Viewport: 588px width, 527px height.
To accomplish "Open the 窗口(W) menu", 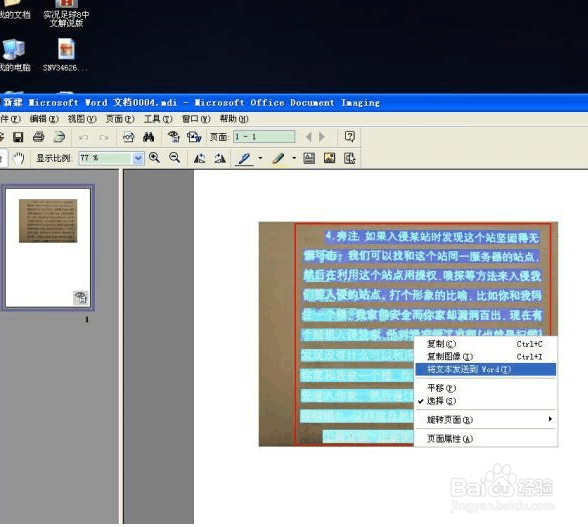I will (x=196, y=119).
